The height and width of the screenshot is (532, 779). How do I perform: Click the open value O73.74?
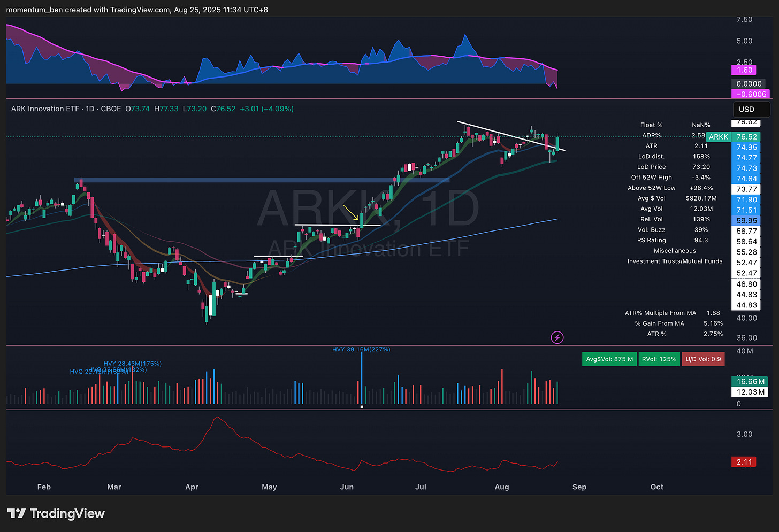tap(138, 109)
